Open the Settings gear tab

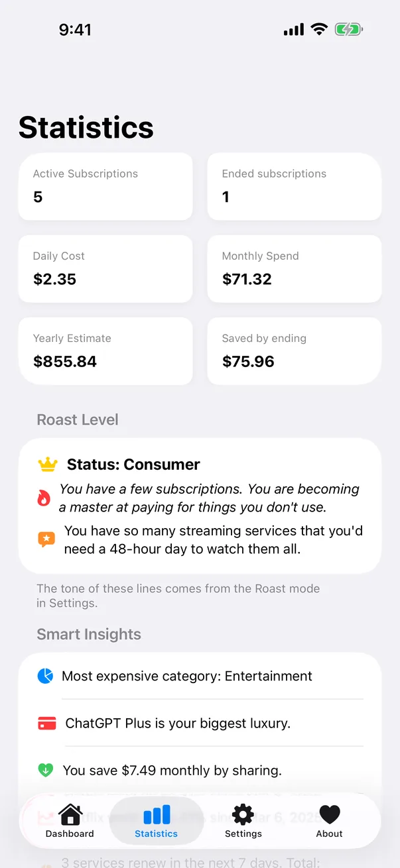pos(243,821)
